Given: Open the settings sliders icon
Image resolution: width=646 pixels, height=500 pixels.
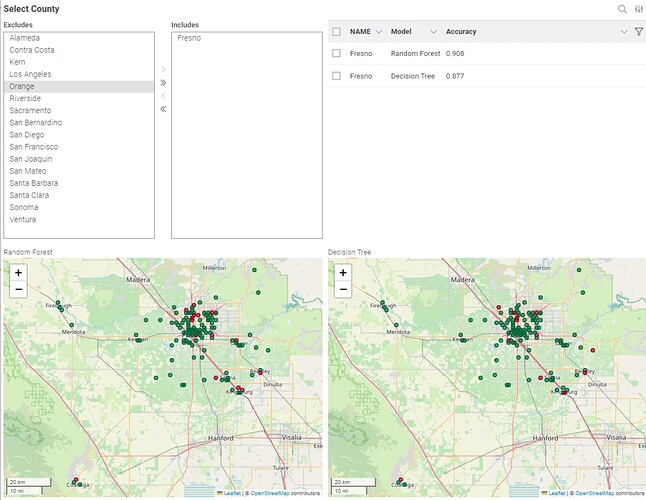Looking at the screenshot, I should [x=638, y=9].
